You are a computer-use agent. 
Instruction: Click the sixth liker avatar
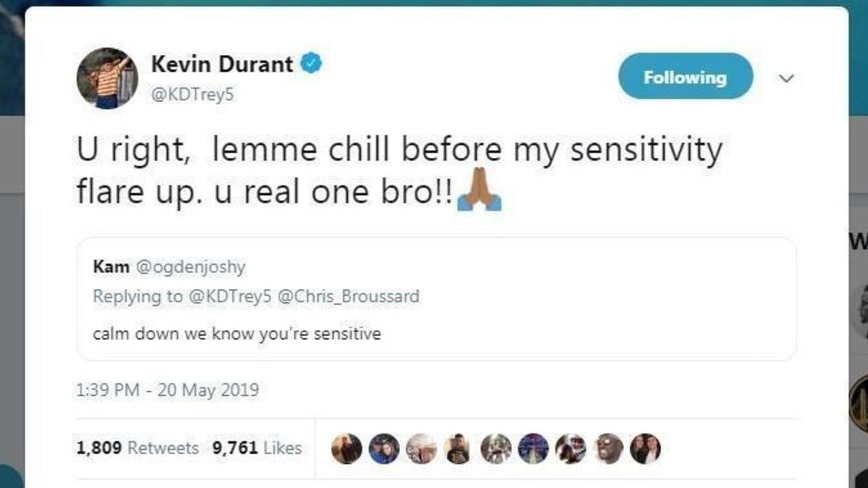point(533,448)
